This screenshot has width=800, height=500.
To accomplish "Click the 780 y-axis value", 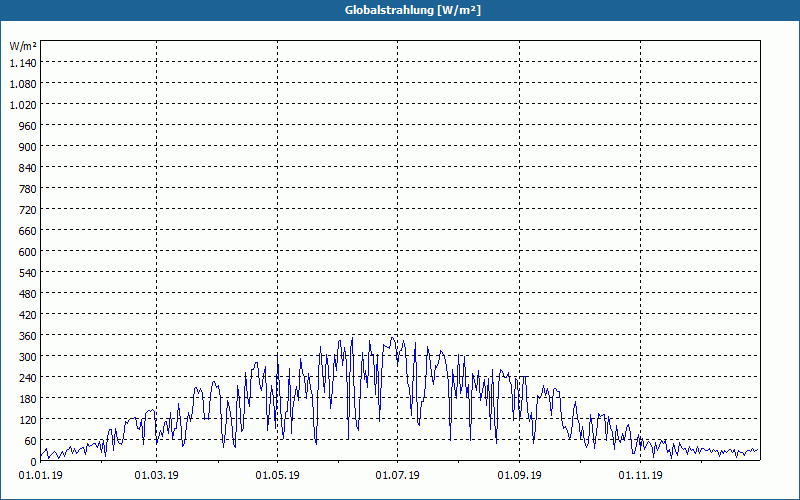I will (29, 189).
